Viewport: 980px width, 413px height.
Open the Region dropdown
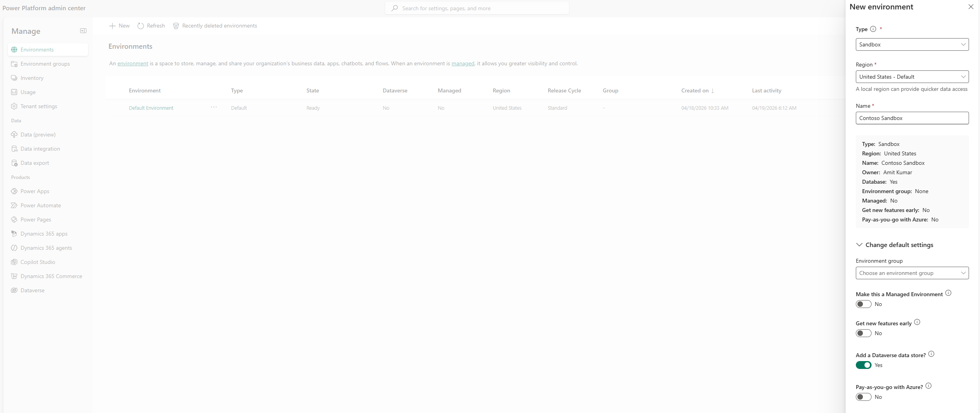pyautogui.click(x=912, y=77)
